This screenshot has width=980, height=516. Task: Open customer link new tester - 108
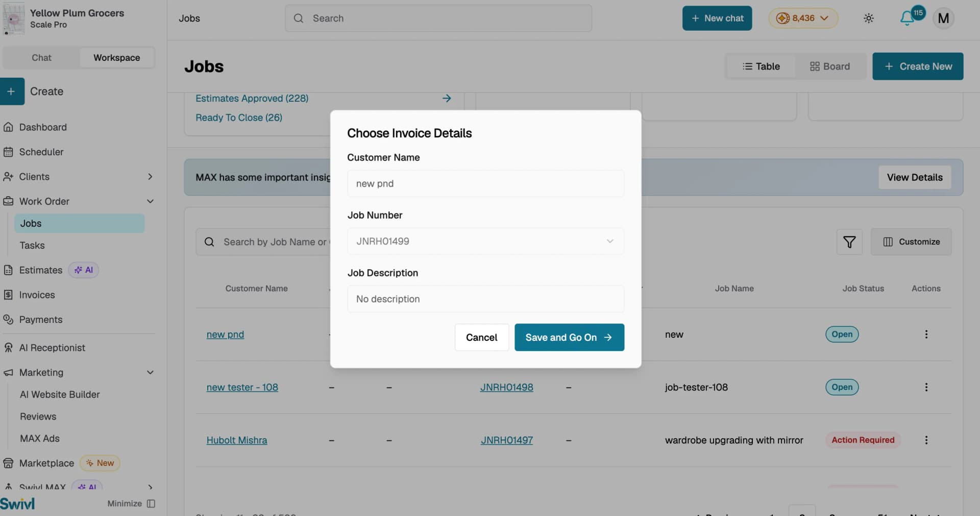click(x=242, y=387)
